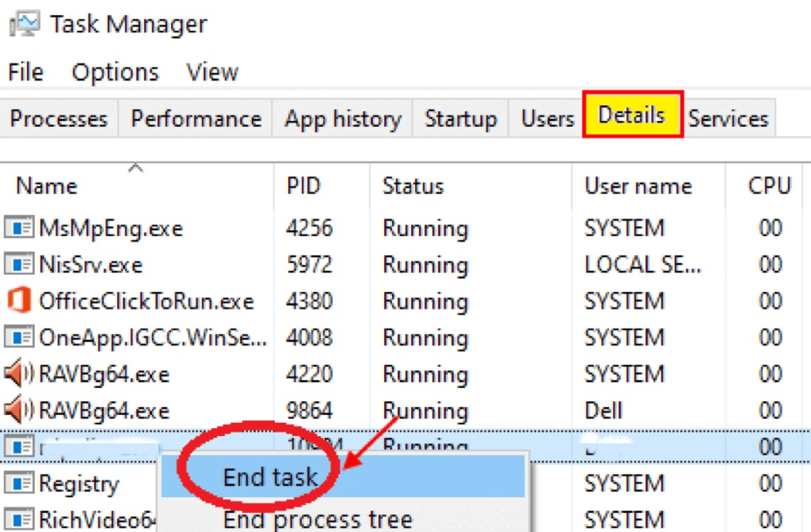Screen dimensions: 811x532
Task: Switch to the Processes tab
Action: pyautogui.click(x=59, y=119)
